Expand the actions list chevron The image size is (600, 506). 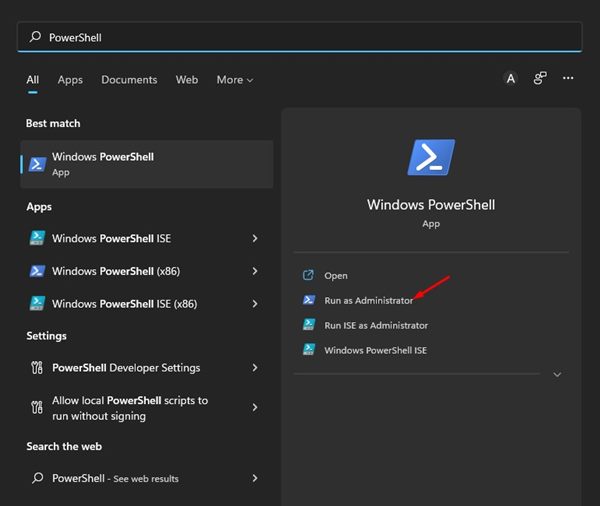click(557, 375)
